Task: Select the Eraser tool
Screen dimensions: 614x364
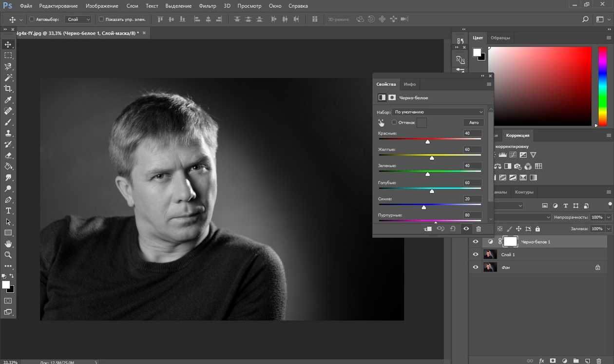Action: pyautogui.click(x=8, y=155)
